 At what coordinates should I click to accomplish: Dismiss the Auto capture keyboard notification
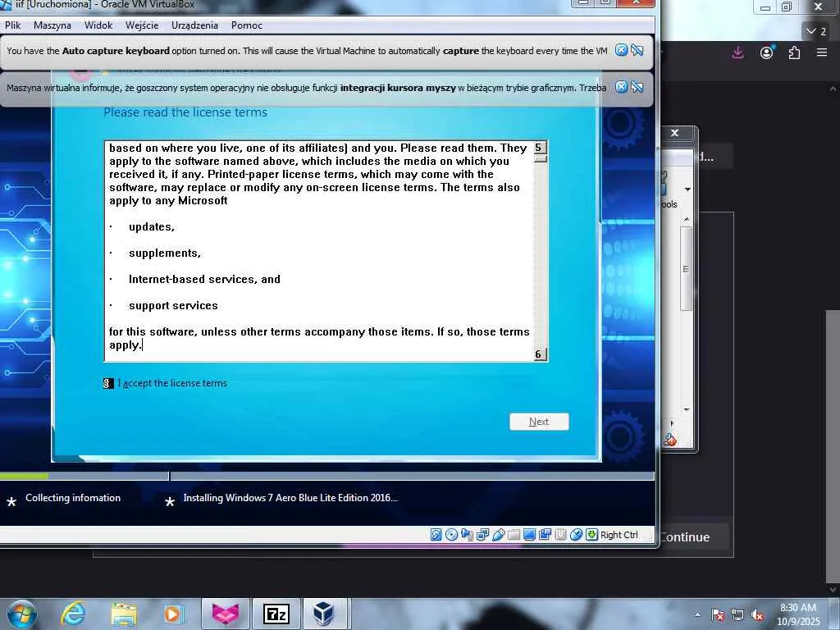point(621,50)
